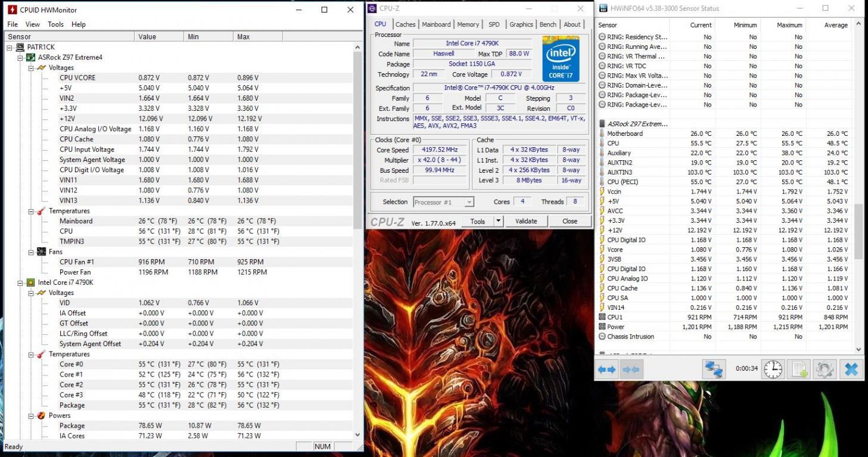Switch to the CPU-Z Mainboard tab
Screen dimensions: 868x457
[x=436, y=24]
